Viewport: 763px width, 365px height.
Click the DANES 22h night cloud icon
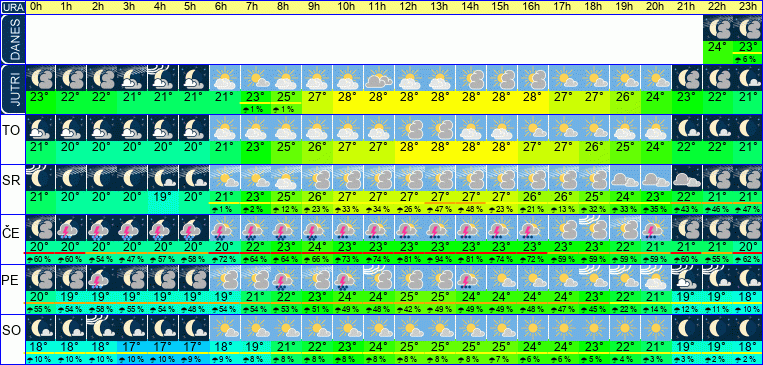pyautogui.click(x=718, y=28)
